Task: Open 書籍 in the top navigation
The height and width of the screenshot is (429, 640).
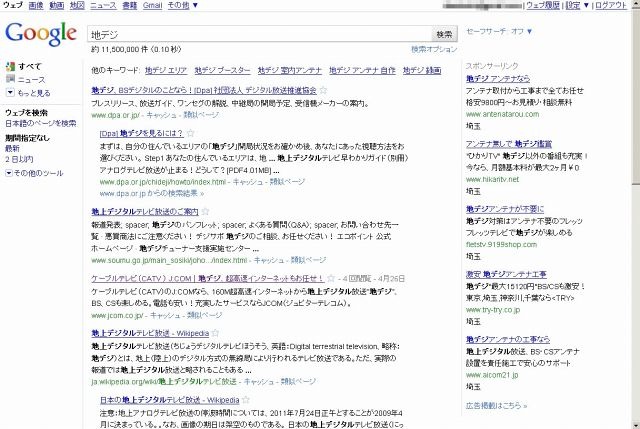Action: click(x=129, y=5)
